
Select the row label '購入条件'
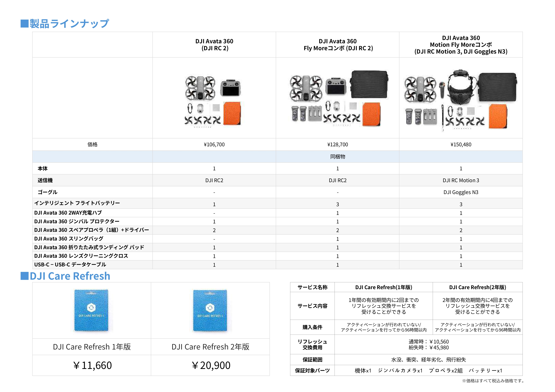313,327
